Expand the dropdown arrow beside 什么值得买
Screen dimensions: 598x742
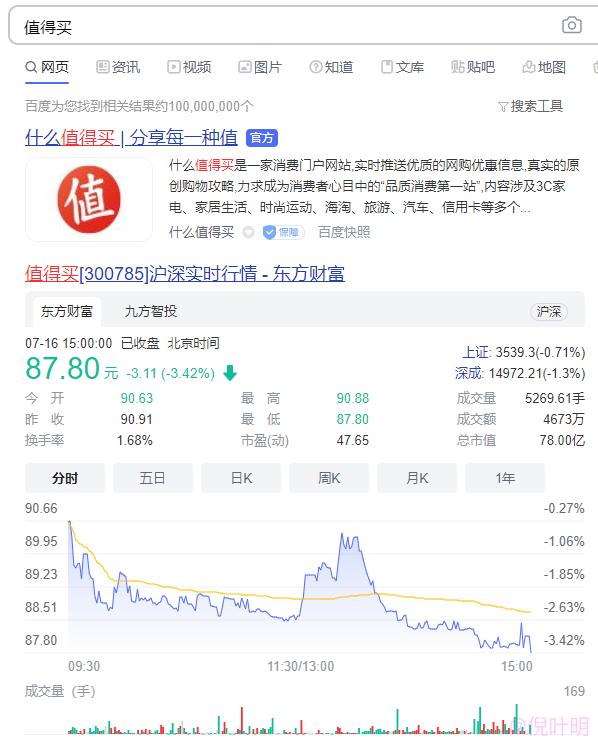(x=248, y=232)
